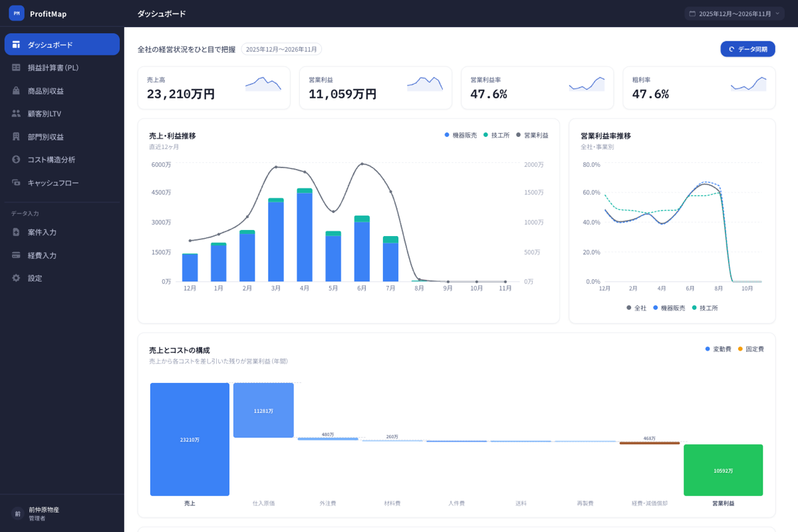Click the キャッシュフロー icon
The width and height of the screenshot is (798, 532).
pos(16,182)
